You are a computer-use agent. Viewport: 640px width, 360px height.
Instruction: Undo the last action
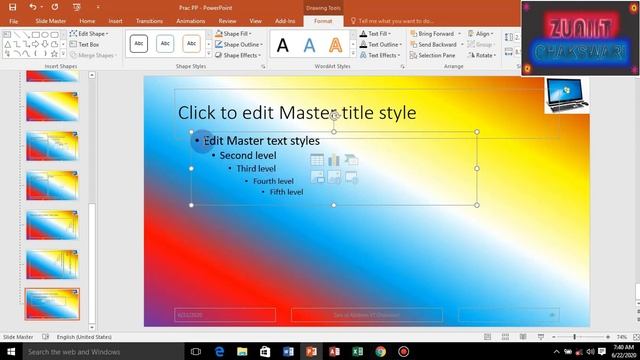point(32,7)
